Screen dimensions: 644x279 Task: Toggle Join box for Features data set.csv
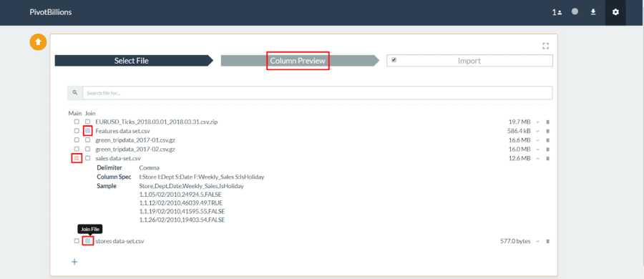pyautogui.click(x=87, y=131)
